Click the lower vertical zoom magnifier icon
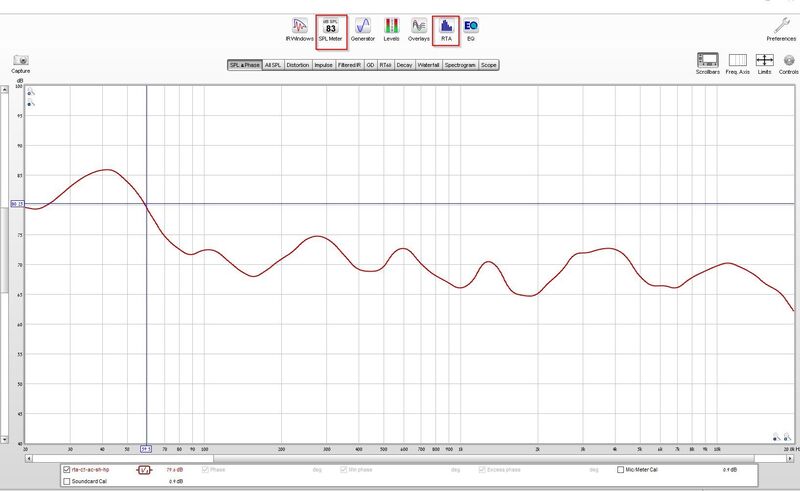800x491 pixels. click(x=31, y=104)
